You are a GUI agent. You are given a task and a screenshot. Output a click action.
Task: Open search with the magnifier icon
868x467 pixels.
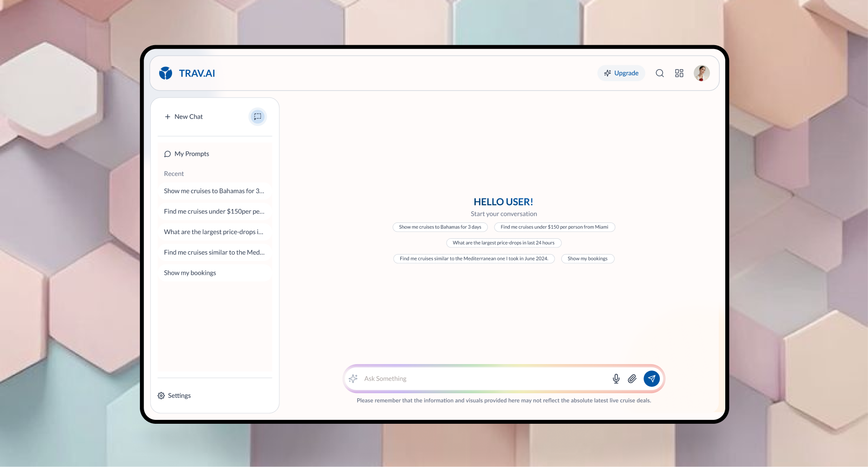coord(659,73)
